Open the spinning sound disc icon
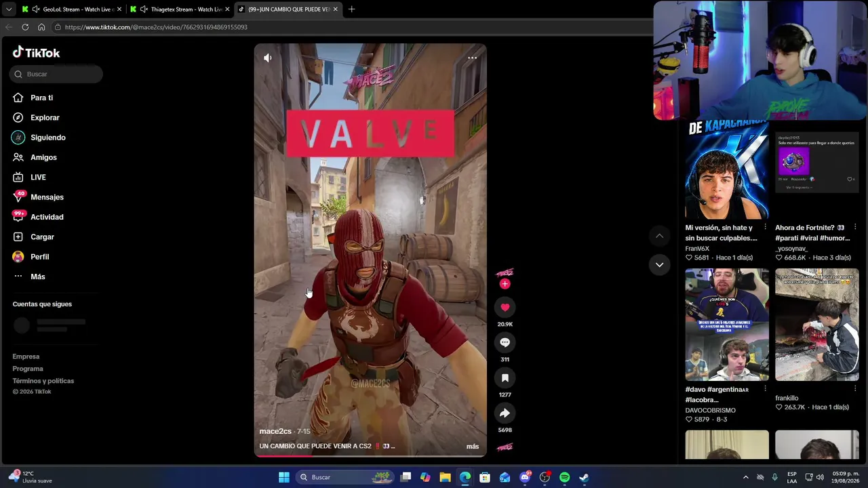 tap(505, 447)
